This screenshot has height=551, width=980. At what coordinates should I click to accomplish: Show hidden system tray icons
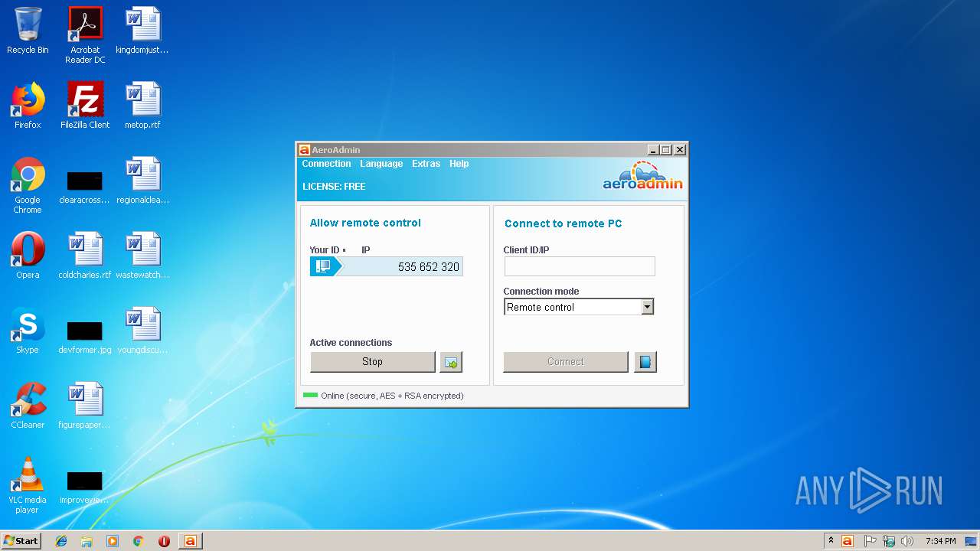[831, 540]
